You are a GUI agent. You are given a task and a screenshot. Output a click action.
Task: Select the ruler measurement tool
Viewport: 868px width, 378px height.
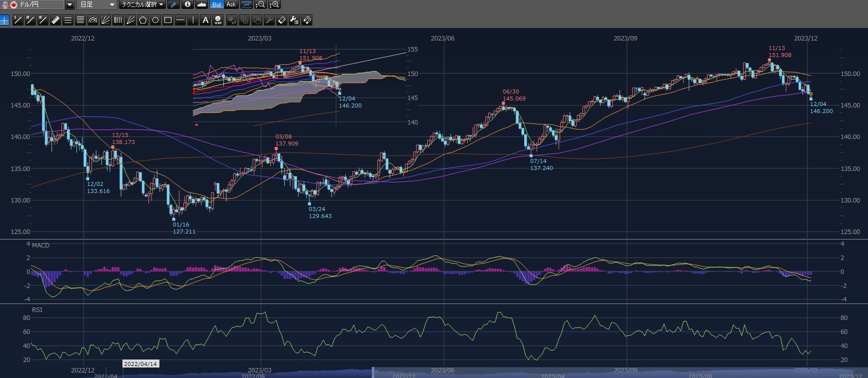click(55, 20)
